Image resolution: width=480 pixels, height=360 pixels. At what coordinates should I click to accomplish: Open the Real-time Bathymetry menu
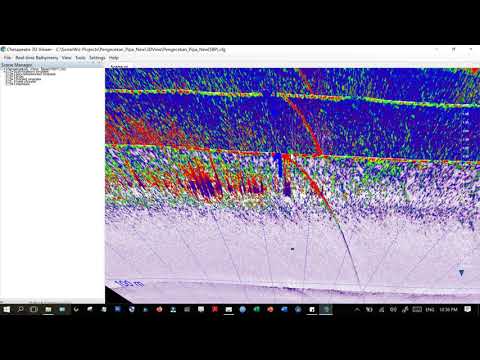[x=37, y=58]
